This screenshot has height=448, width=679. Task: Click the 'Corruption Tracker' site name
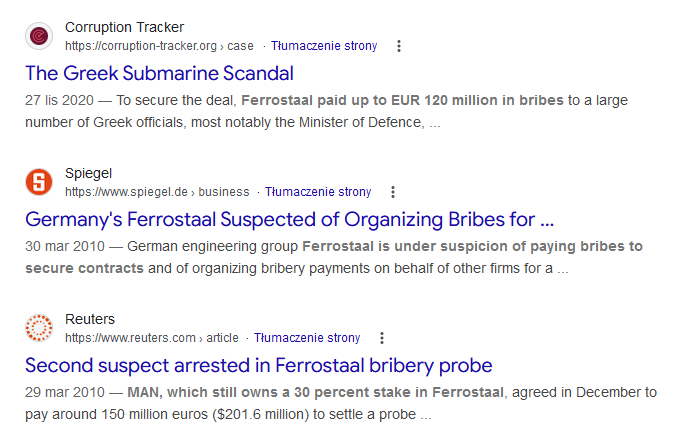click(124, 28)
